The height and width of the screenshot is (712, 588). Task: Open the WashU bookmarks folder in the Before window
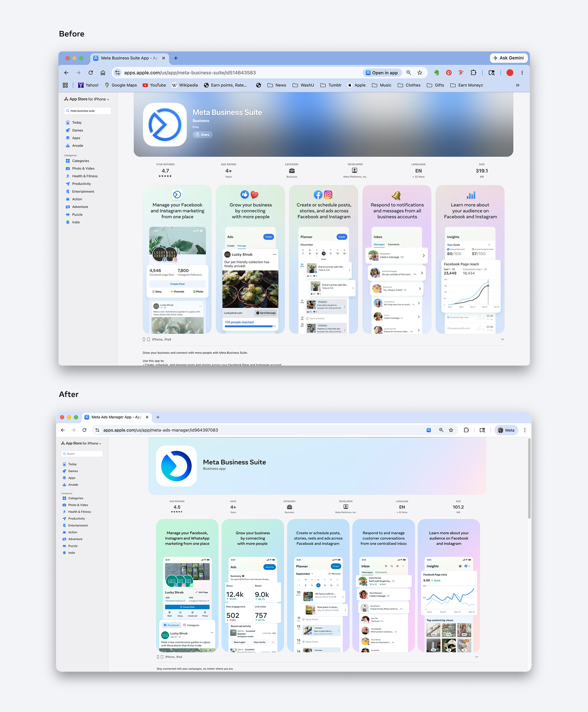[x=303, y=85]
